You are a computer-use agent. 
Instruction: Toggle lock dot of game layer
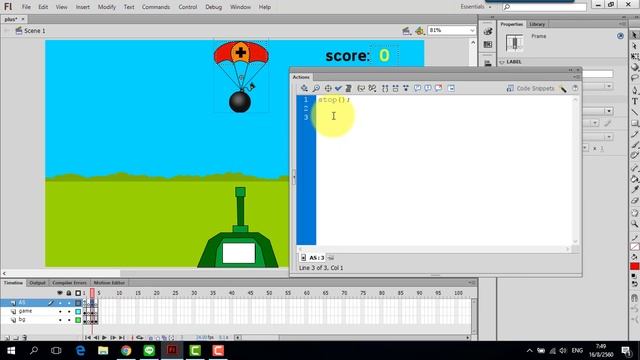pyautogui.click(x=69, y=311)
